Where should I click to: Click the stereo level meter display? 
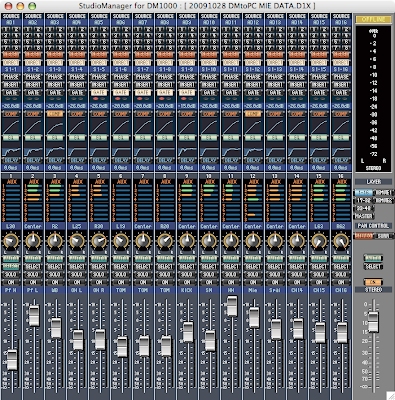click(373, 99)
